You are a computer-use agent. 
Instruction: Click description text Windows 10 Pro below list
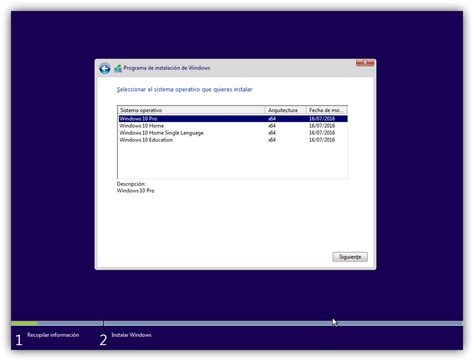click(x=136, y=191)
